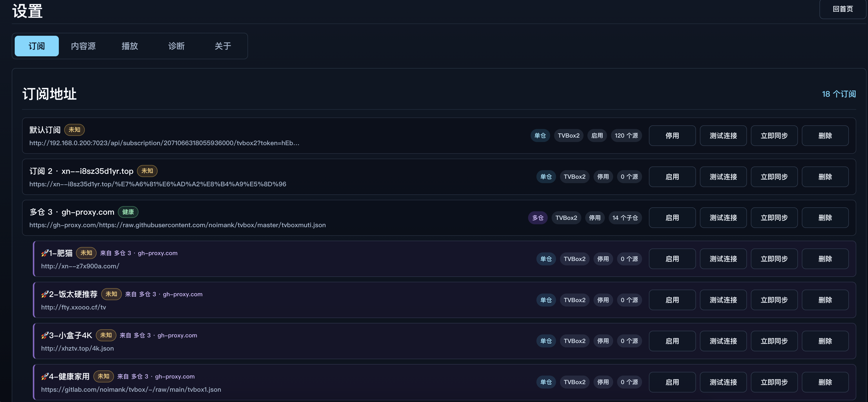Click the rocket icon beside 3-小盒子4K

coord(45,335)
